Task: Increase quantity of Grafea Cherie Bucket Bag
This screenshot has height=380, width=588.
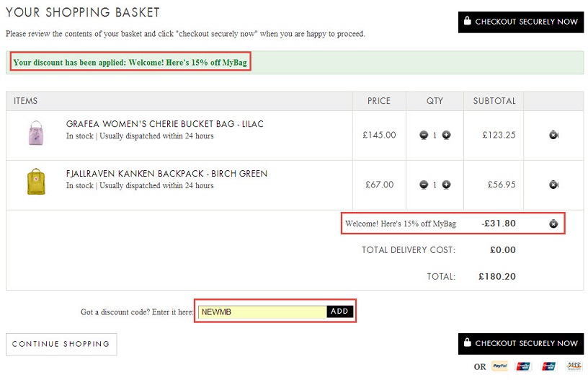Action: pos(446,135)
